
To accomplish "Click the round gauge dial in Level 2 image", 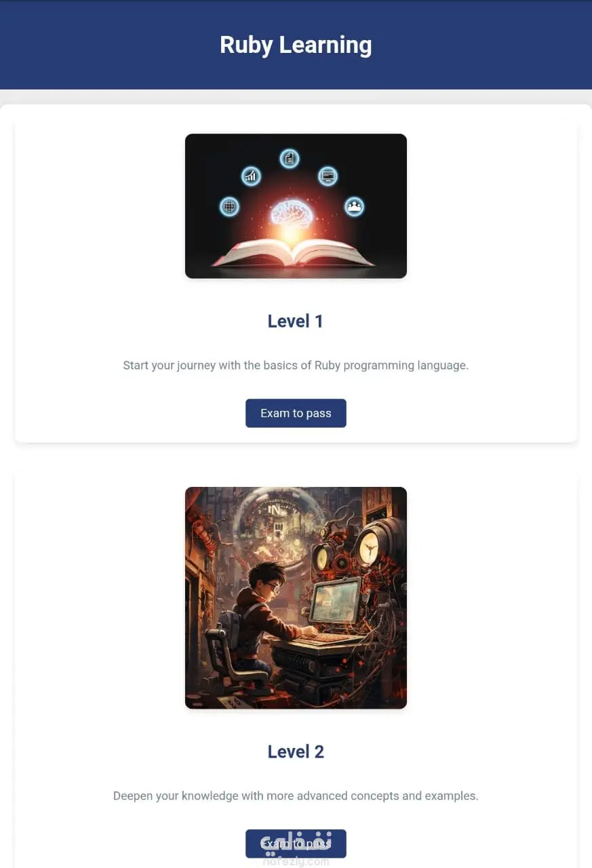I will point(368,547).
